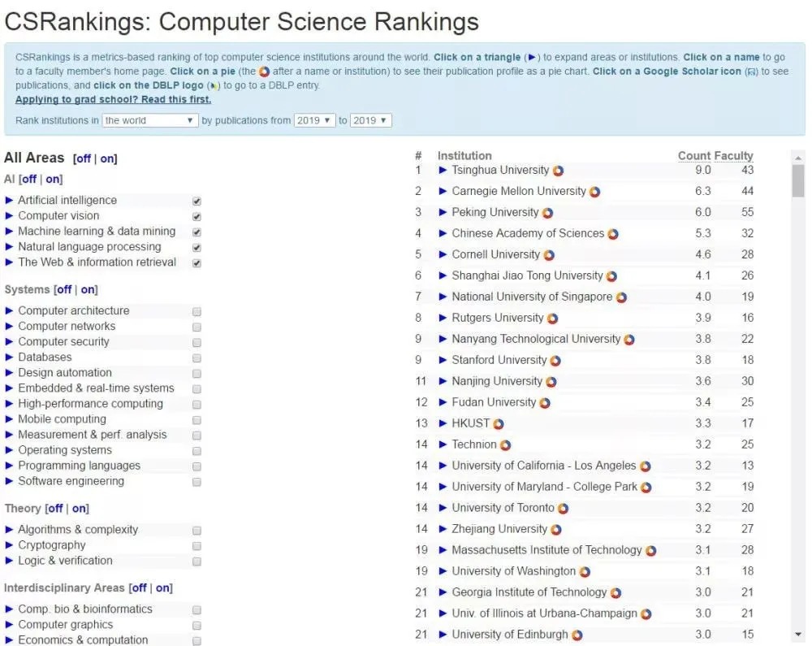Open Peking University pie chart icon
812x646 pixels.
pos(548,213)
